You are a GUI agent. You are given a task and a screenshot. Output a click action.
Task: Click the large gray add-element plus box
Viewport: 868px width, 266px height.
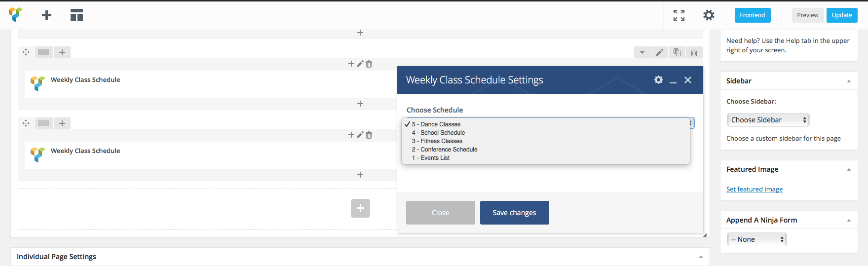point(360,208)
